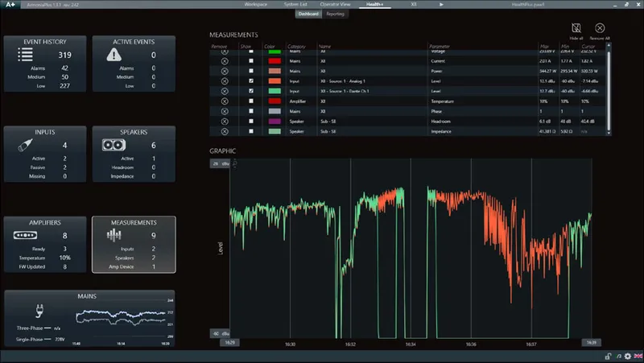644x363 pixels.
Task: Click the Remove All measurements icon
Action: pos(600,28)
